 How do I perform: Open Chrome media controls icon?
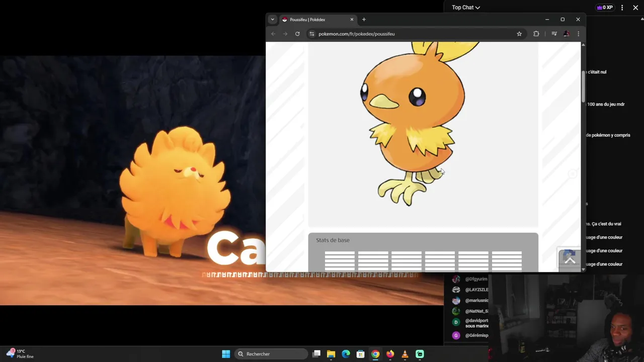coord(554,34)
